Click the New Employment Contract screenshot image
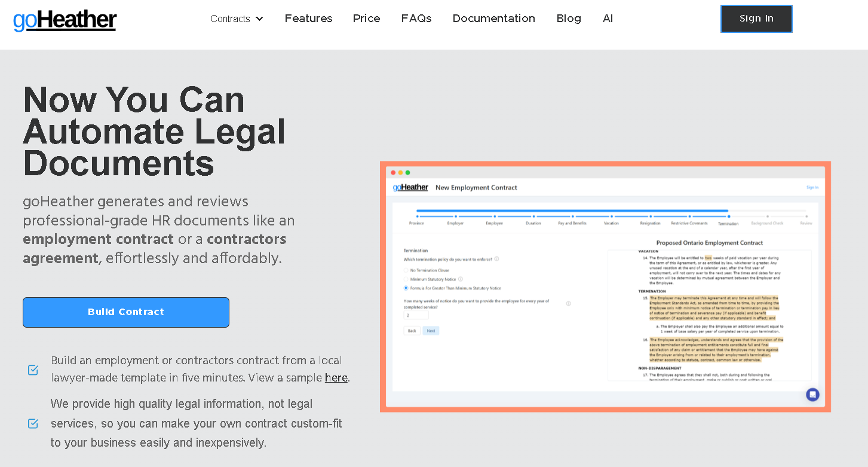The width and height of the screenshot is (868, 467). click(605, 286)
